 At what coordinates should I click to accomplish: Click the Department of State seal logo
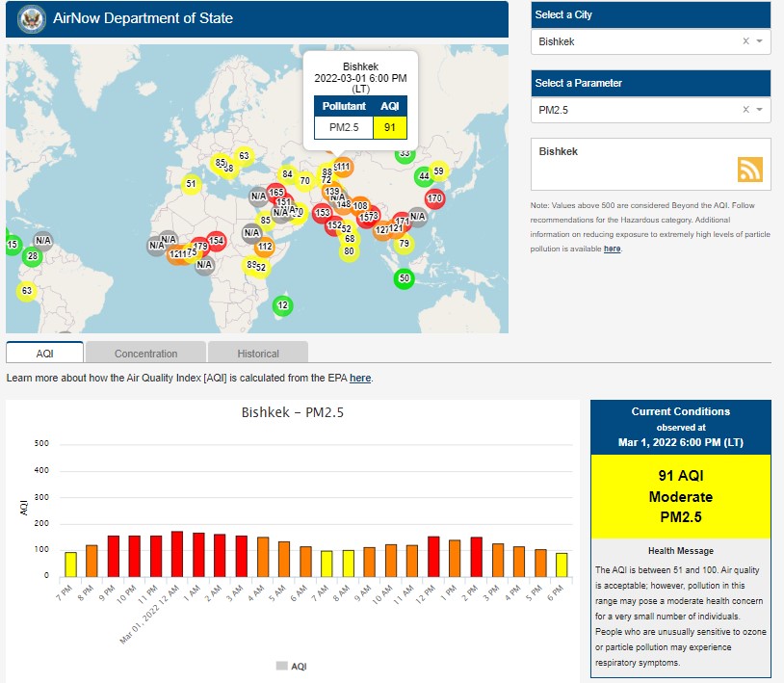30,17
